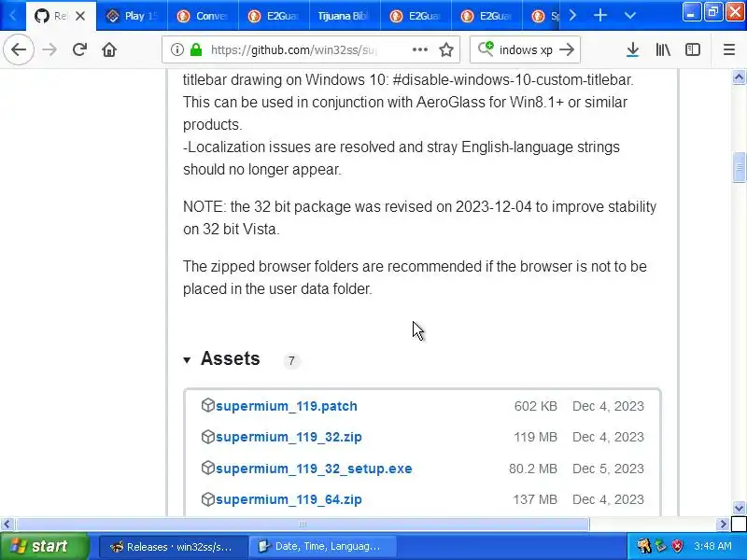Click the '80.2 MB' file size text
Screen dimensions: 747x560
coord(532,469)
